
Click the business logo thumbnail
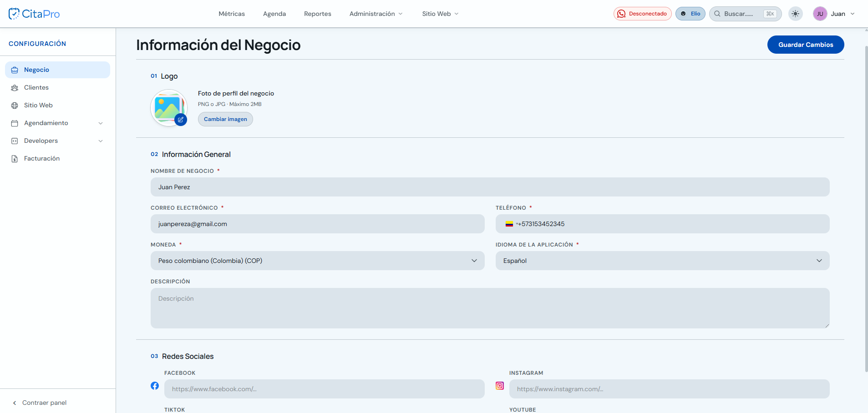pos(168,107)
